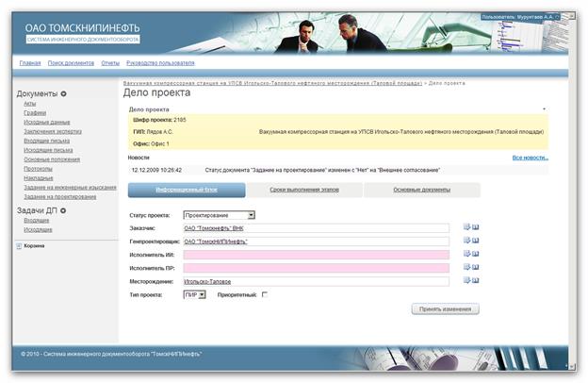588x383 pixels.
Task: Click the first icon in the Месторождение row
Action: pyautogui.click(x=466, y=281)
